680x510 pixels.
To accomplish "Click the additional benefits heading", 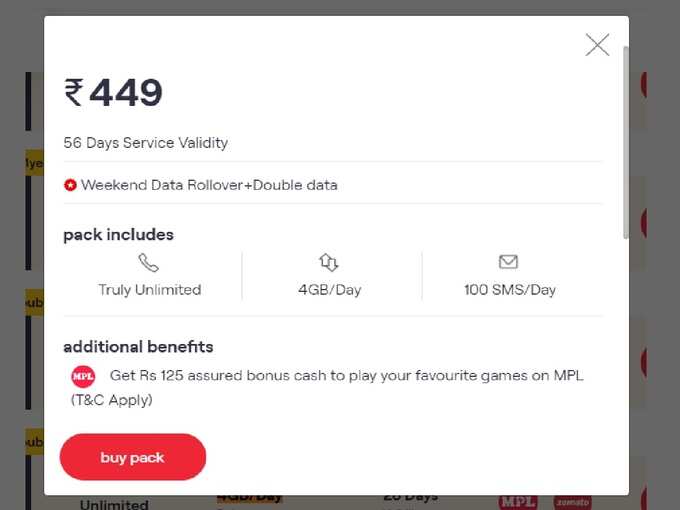I will [x=138, y=347].
